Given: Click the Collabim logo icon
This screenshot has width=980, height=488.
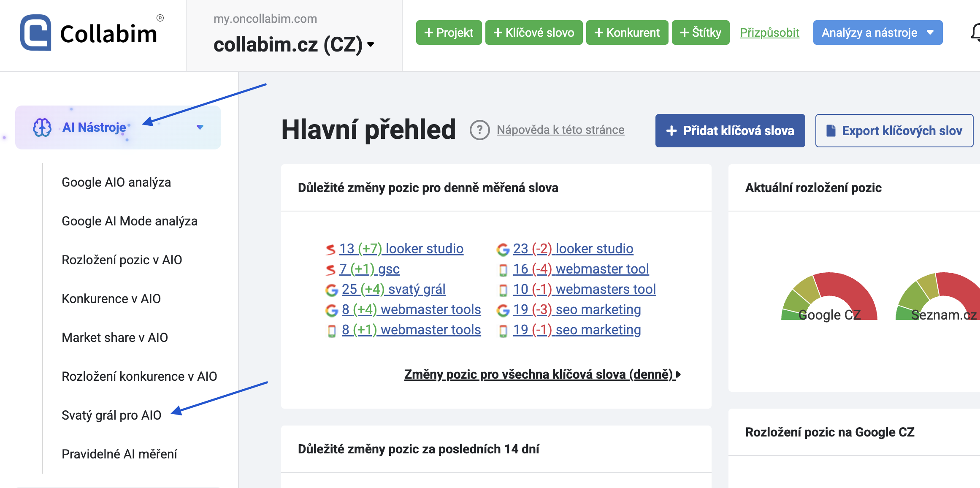Looking at the screenshot, I should click(36, 33).
